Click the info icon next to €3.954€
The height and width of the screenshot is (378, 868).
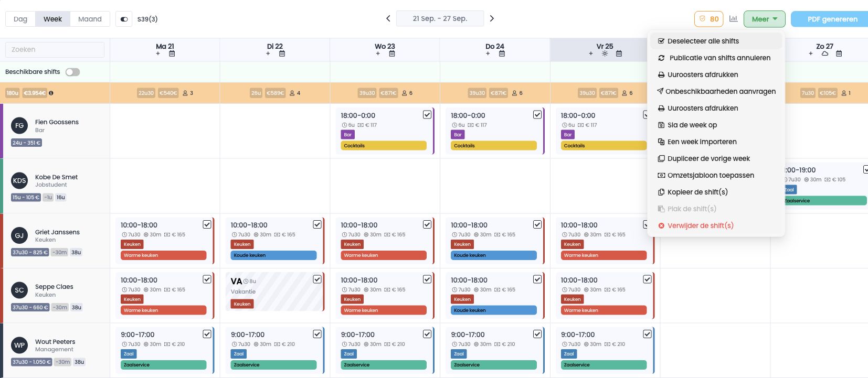(51, 93)
